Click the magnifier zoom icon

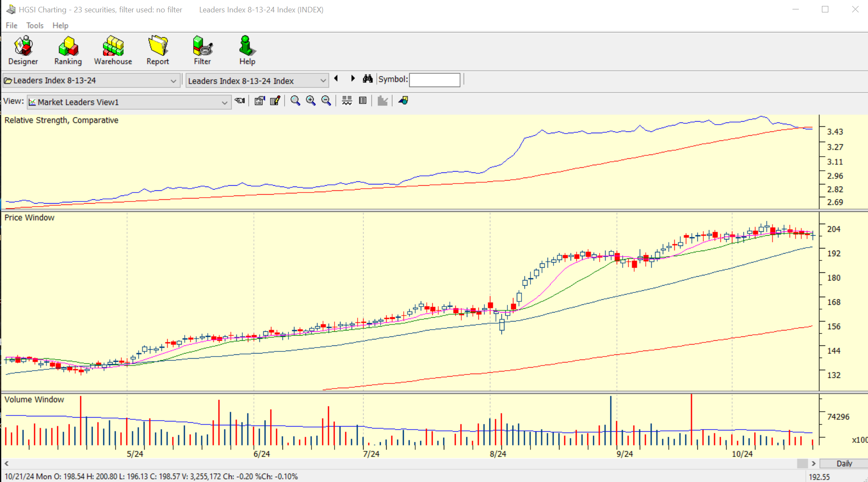(295, 101)
